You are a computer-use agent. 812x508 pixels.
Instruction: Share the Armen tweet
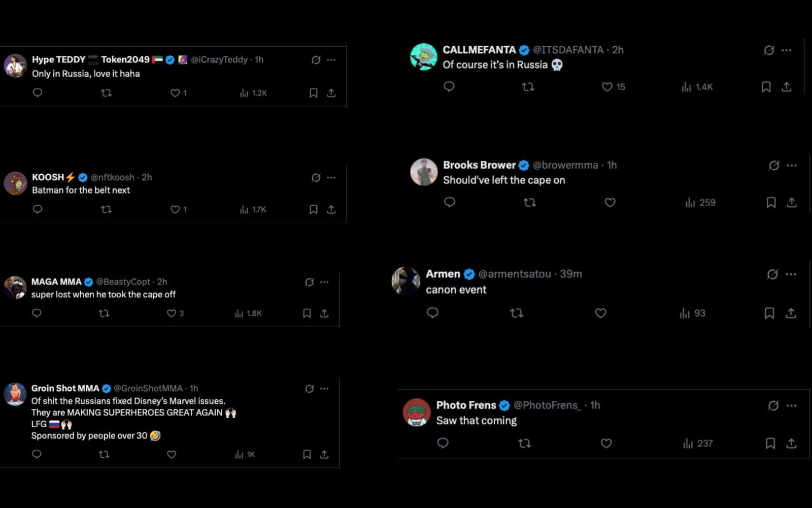point(791,313)
